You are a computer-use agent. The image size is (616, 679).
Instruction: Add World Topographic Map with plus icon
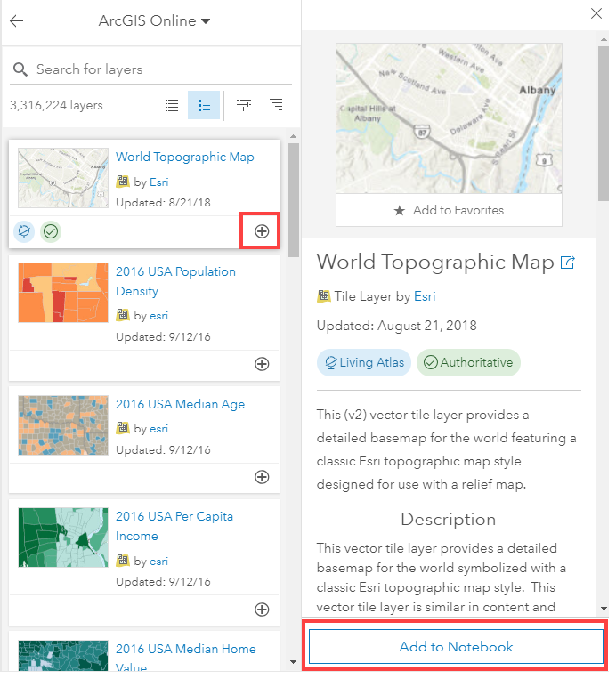coord(262,231)
